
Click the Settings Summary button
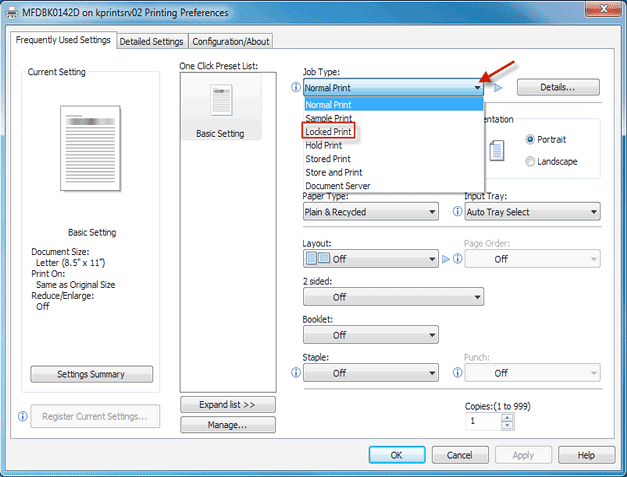(91, 374)
